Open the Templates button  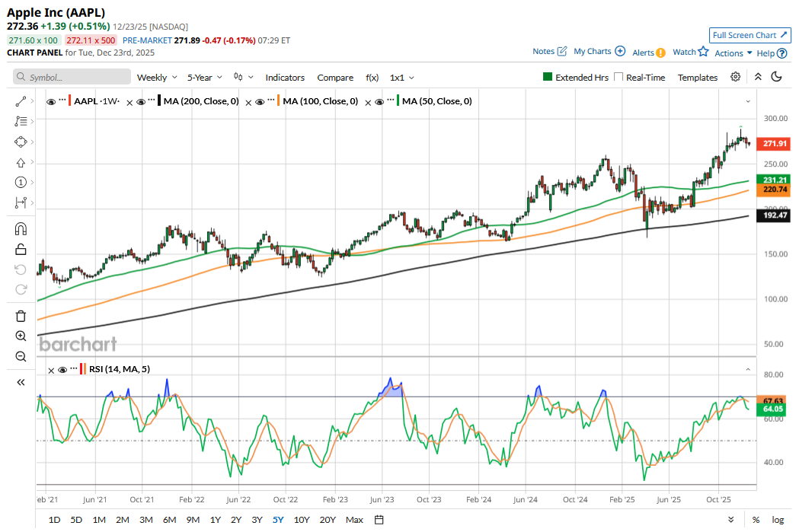pos(697,77)
